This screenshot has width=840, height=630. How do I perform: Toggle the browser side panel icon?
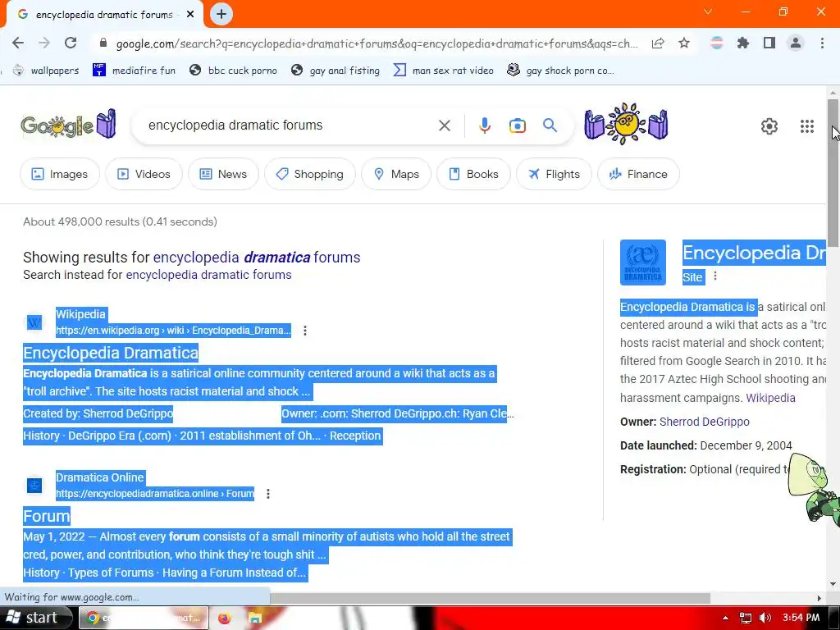click(769, 43)
